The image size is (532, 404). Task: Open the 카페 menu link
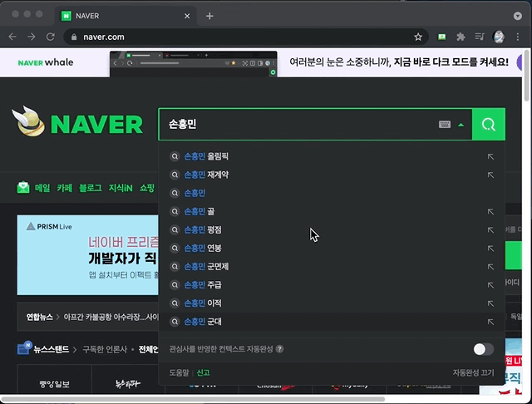click(65, 188)
